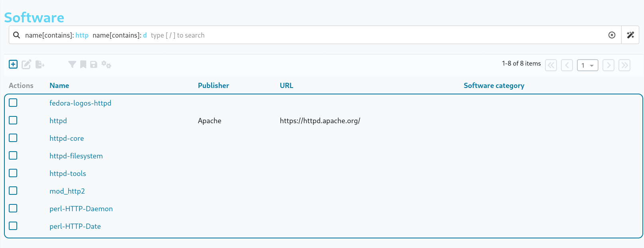The width and height of the screenshot is (644, 248).
Task: Select the httpd-core row checkbox
Action: [13, 138]
